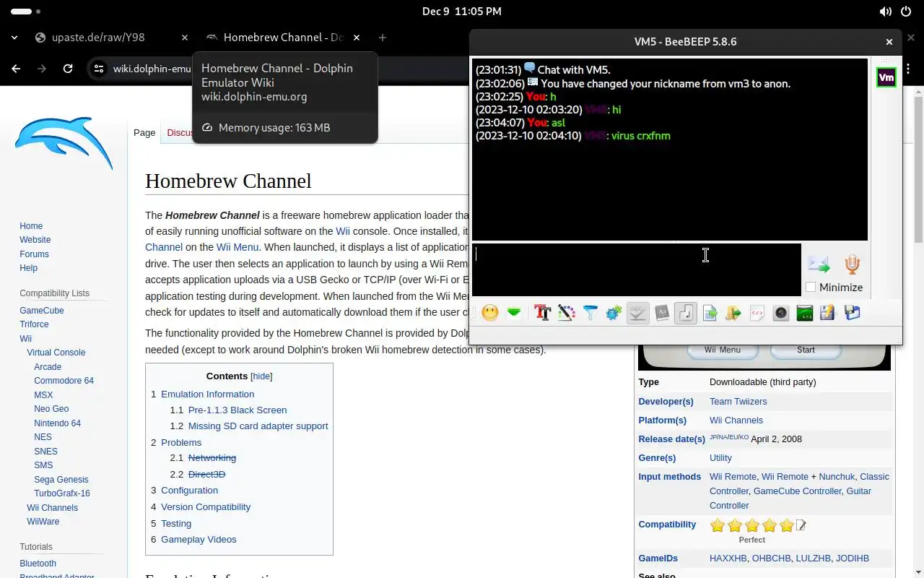
Task: Open Virtual Console in sidebar
Action: [56, 353]
